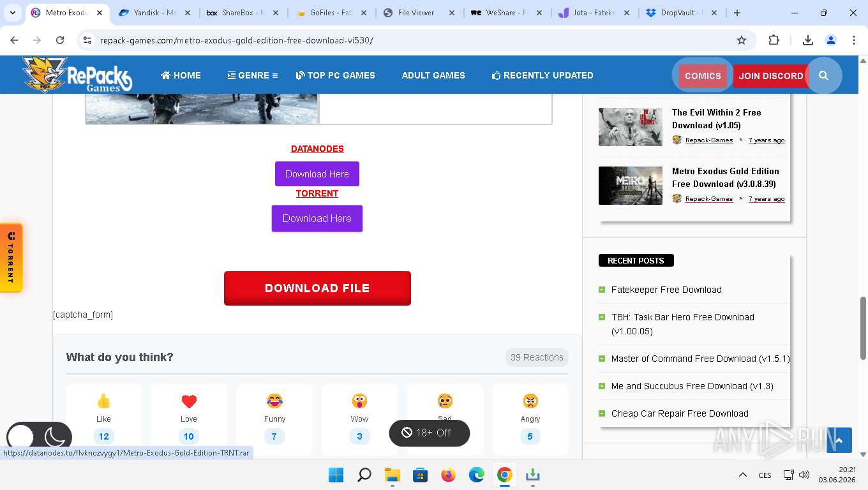The width and height of the screenshot is (868, 490).
Task: Open the Chrome profile avatar
Action: coord(831,40)
